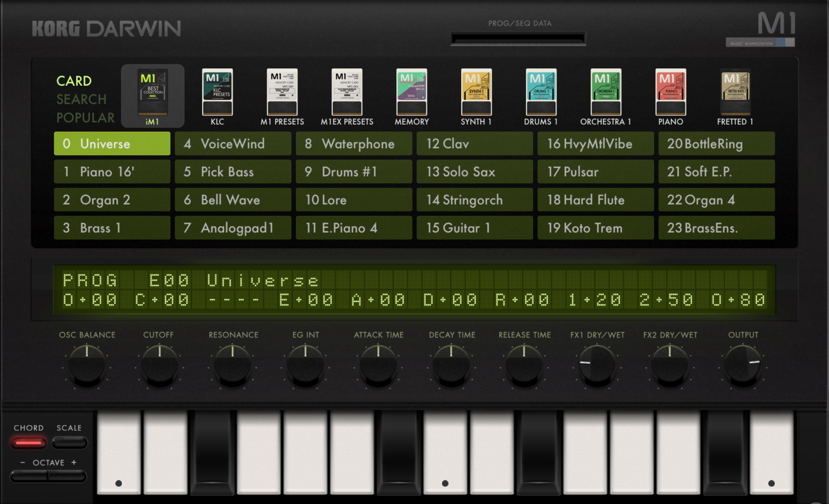Viewport: 829px width, 504px height.
Task: Load program 11 E.Piano 4
Action: tap(354, 228)
